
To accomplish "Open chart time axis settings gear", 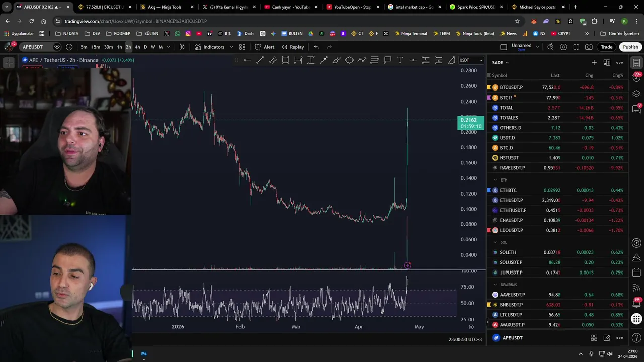I will click(x=471, y=327).
